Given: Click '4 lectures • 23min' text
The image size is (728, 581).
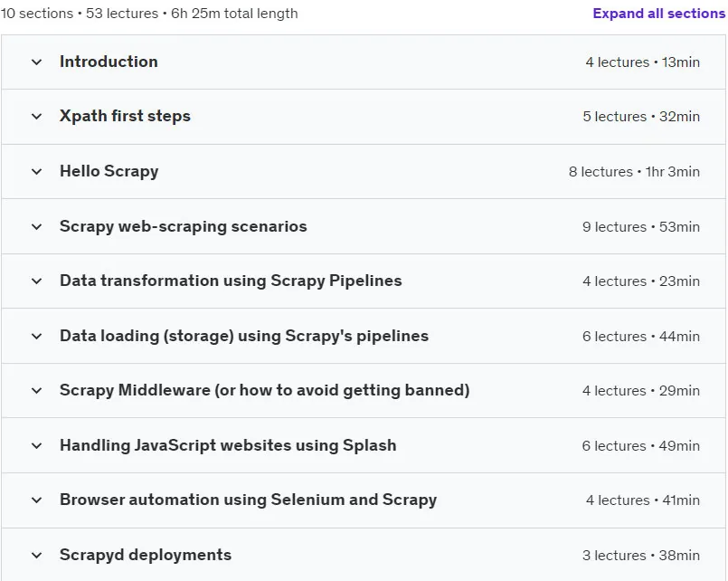Looking at the screenshot, I should pos(641,281).
